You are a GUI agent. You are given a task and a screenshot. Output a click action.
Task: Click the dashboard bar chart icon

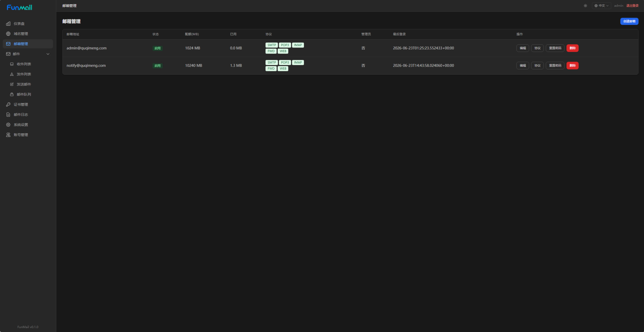8,24
